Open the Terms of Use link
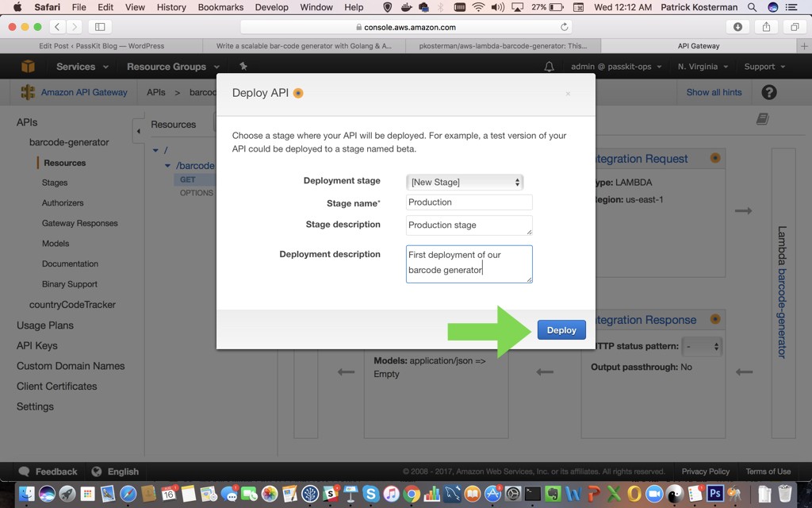The image size is (812, 508). coord(768,471)
